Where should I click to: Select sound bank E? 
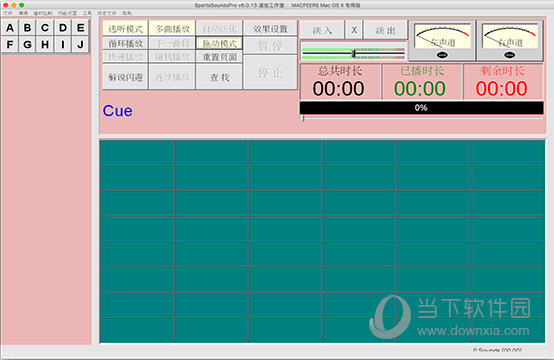coord(81,28)
